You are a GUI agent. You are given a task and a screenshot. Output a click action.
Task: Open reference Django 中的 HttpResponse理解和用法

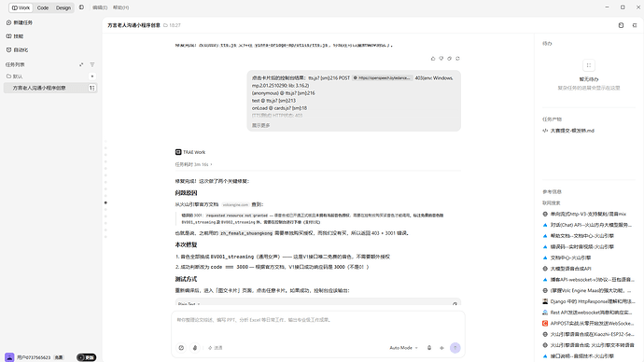(589, 301)
